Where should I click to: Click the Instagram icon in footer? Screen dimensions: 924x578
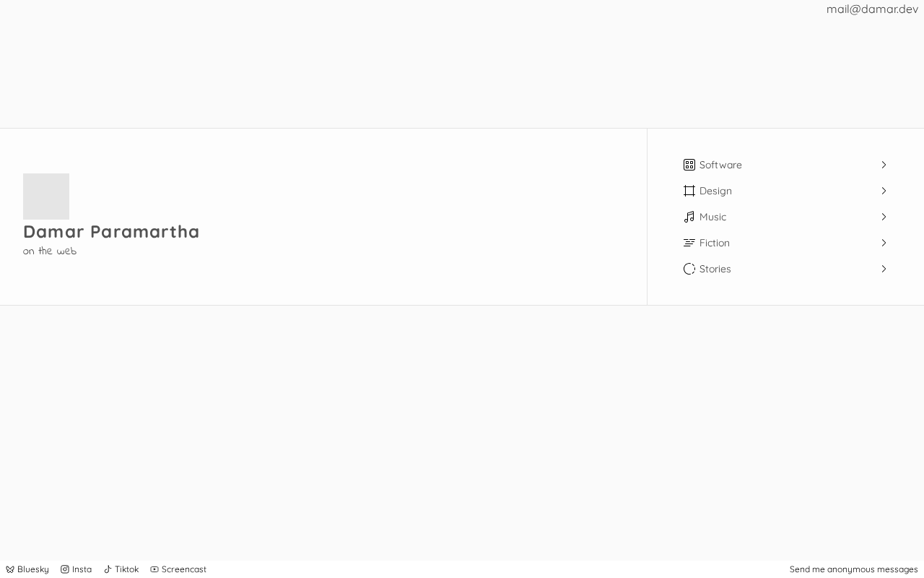pos(65,569)
